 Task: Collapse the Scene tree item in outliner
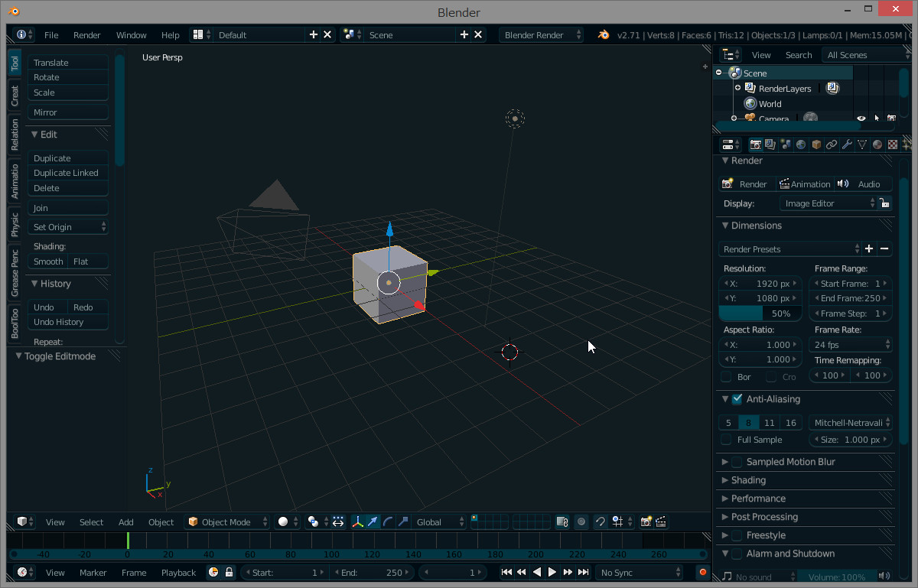coord(719,73)
